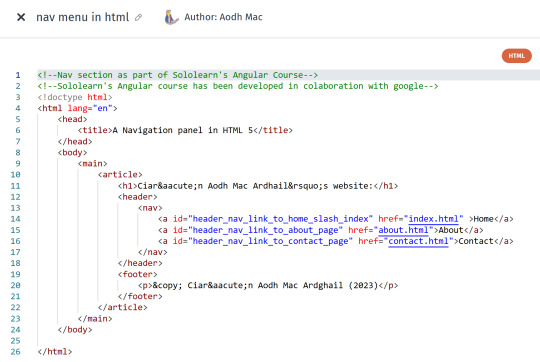The image size is (540, 362).
Task: Click the closing </main> tag
Action: pyautogui.click(x=95, y=319)
